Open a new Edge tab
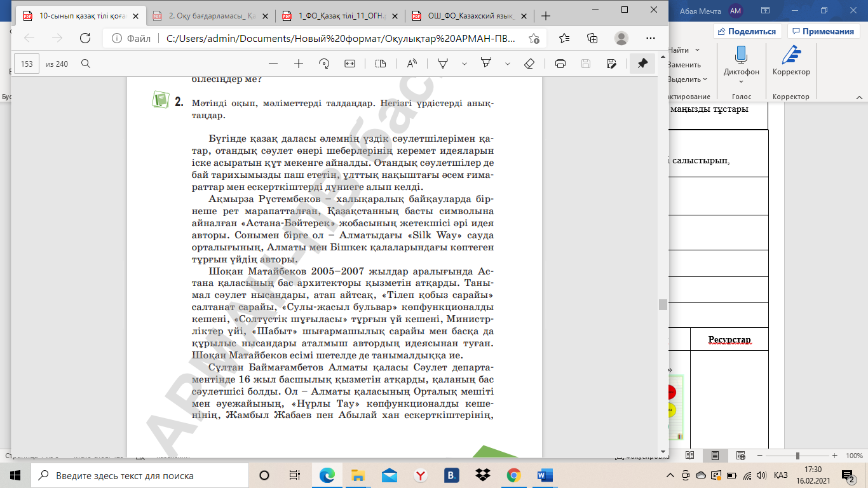The image size is (868, 488). pyautogui.click(x=545, y=16)
